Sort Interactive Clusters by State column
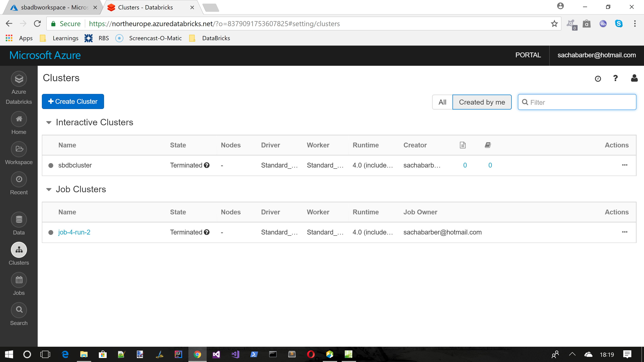This screenshot has width=644, height=362. tap(178, 145)
